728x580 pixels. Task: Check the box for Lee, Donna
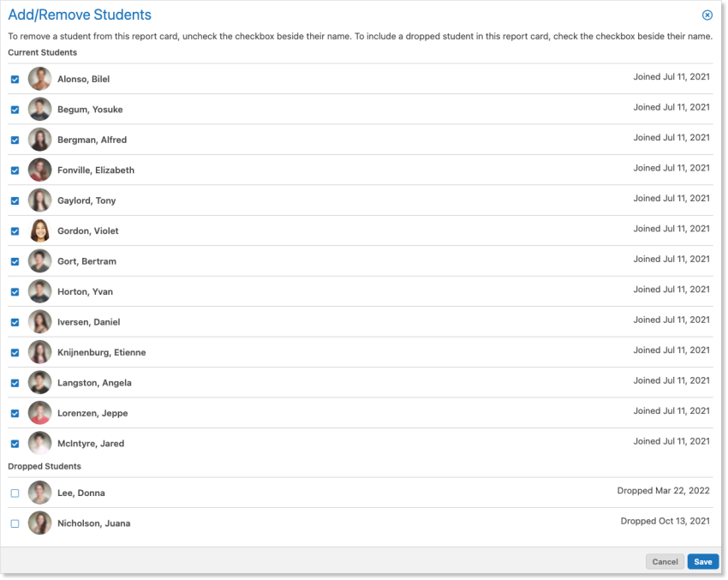pos(15,493)
